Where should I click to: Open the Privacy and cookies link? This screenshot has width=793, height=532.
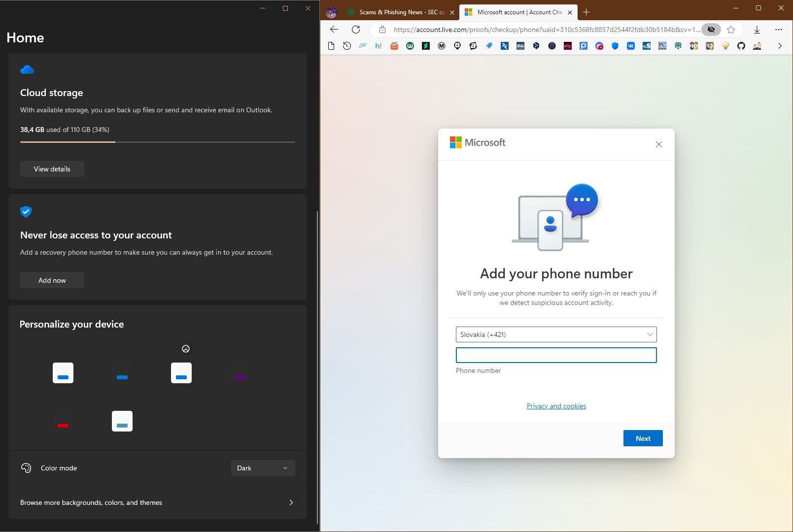click(556, 406)
